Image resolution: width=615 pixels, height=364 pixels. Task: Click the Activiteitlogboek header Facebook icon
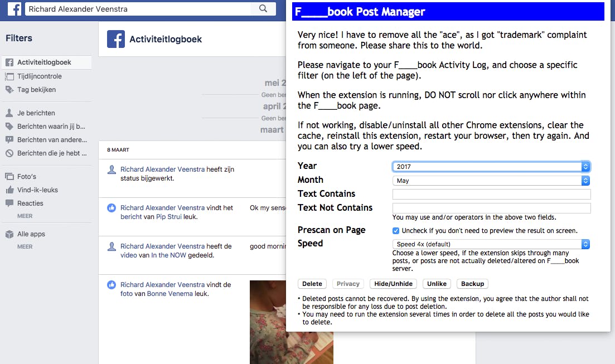116,39
